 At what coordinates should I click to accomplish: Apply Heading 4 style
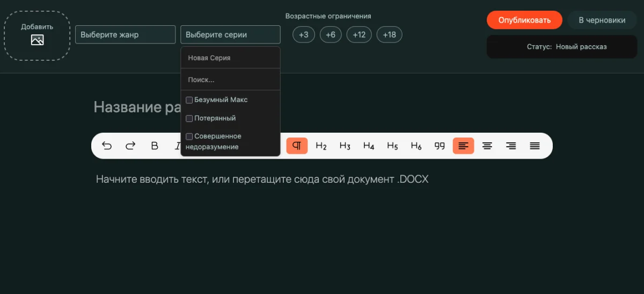368,146
